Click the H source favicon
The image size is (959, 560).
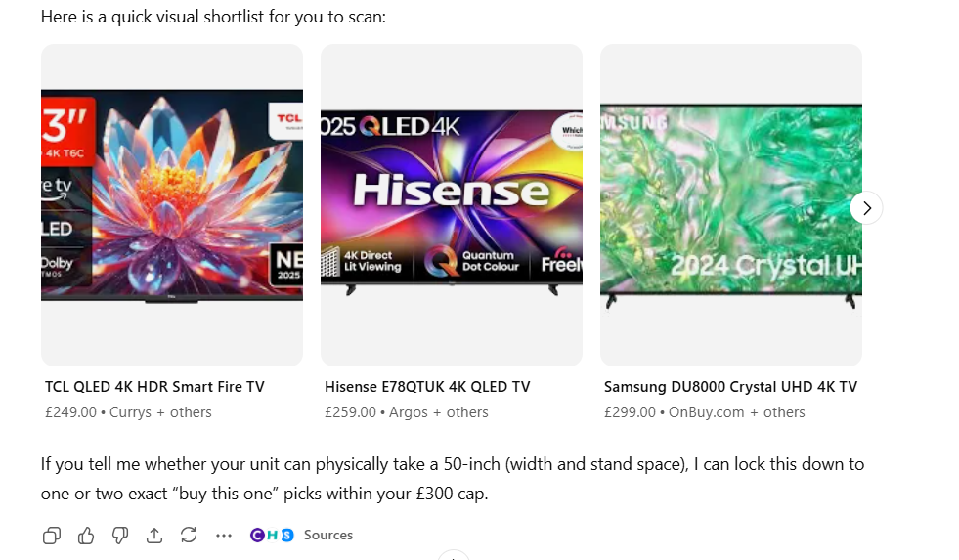click(272, 535)
